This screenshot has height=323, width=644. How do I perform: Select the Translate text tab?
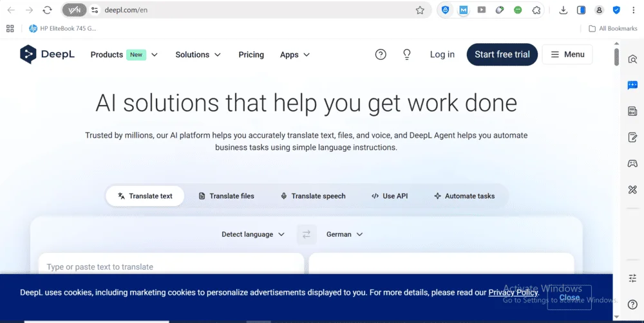pyautogui.click(x=145, y=196)
